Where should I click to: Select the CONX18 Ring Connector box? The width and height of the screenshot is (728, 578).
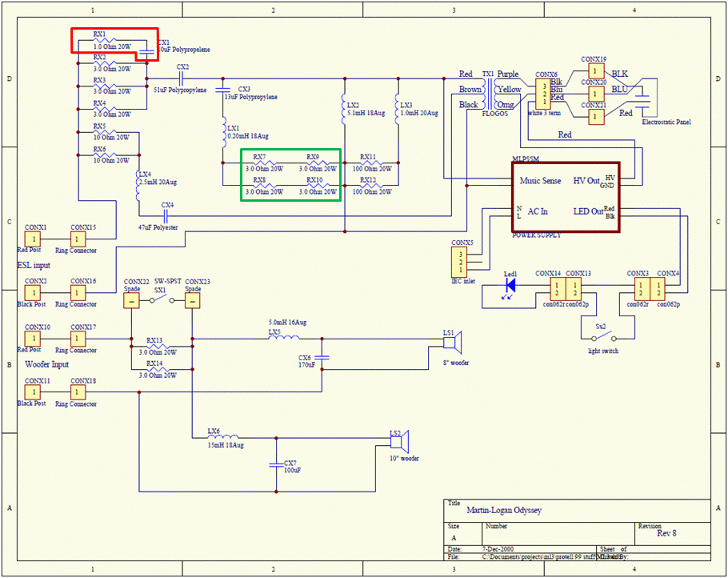78,392
